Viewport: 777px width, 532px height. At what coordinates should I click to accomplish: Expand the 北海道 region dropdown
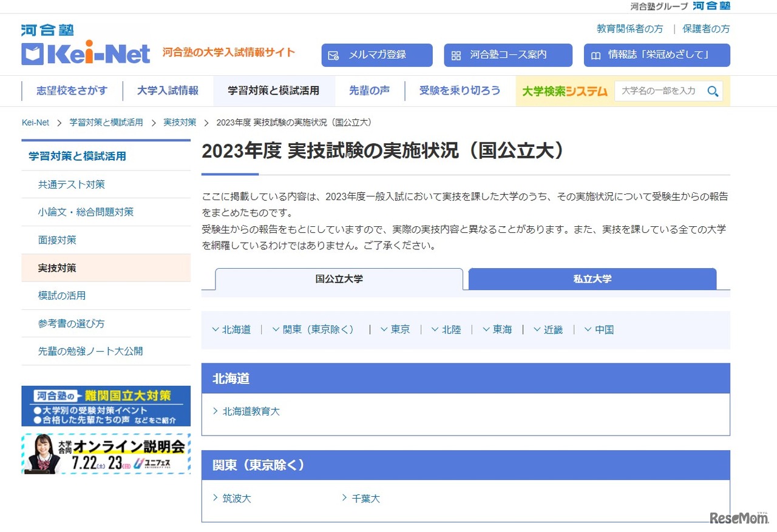[x=232, y=329]
